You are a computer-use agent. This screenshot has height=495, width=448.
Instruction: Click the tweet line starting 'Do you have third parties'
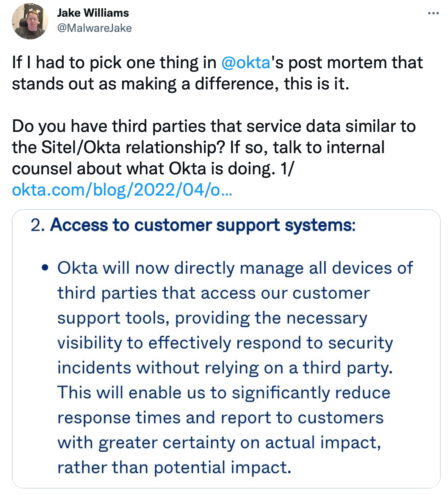[214, 126]
